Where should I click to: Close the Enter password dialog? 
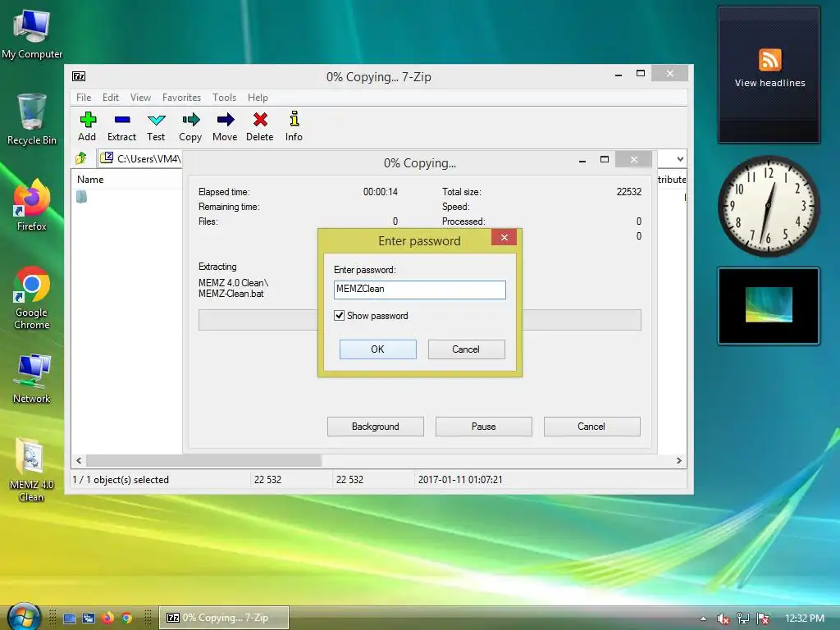click(504, 237)
